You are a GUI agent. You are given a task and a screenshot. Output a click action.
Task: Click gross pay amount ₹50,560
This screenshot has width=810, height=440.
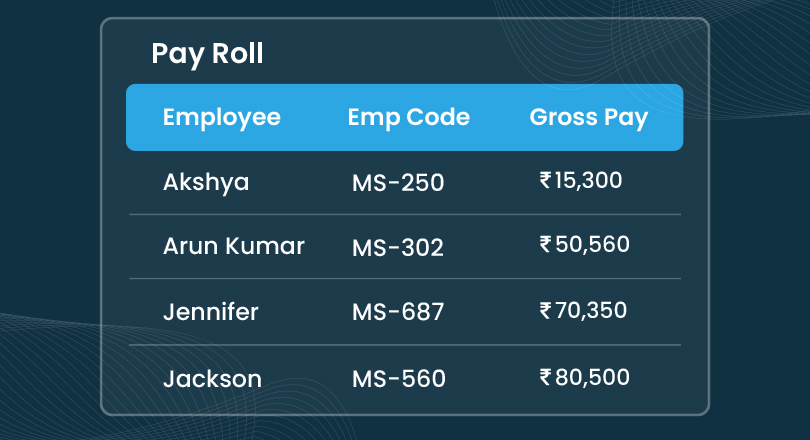[x=584, y=244]
